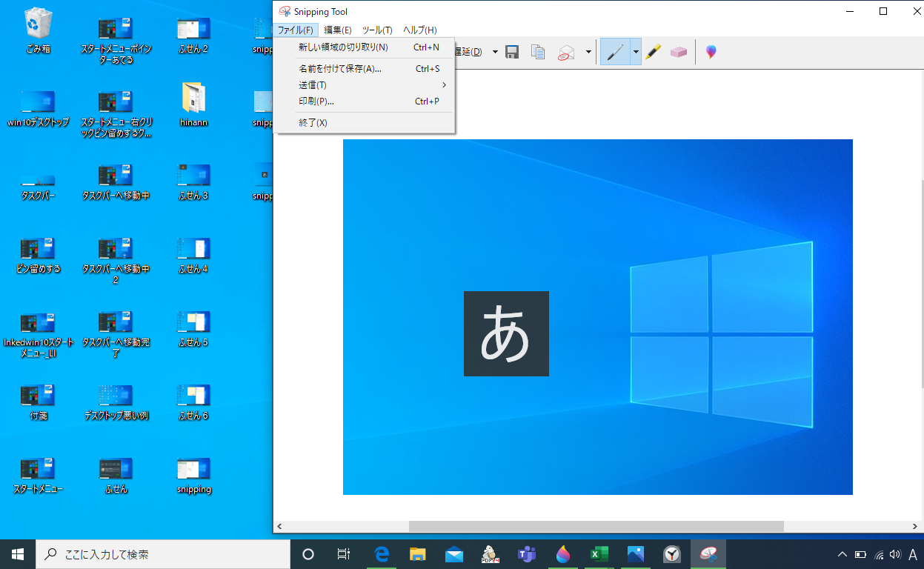Select the ふせん5 desktop file
The image size is (924, 569).
193,328
